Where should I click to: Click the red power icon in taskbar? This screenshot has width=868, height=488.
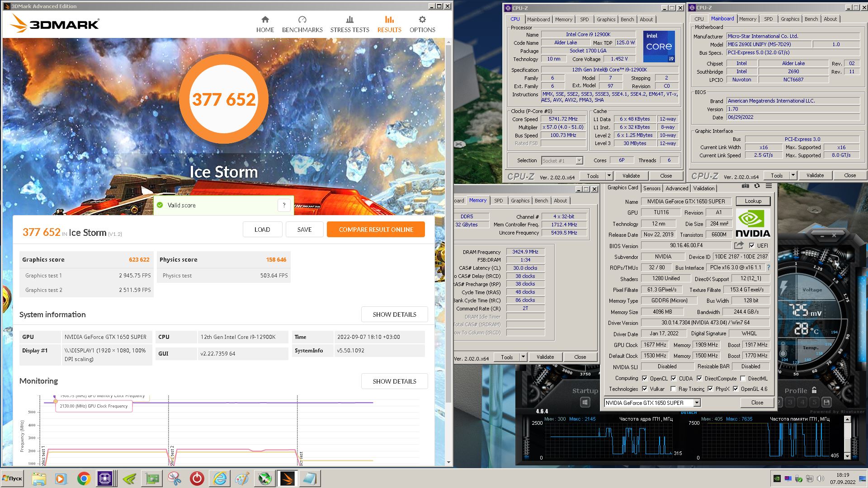197,479
